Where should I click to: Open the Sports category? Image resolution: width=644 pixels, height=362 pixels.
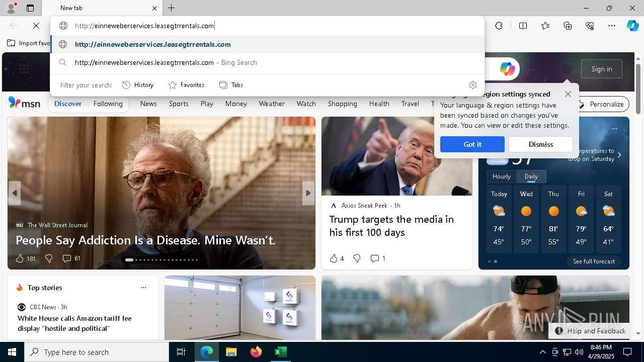179,104
